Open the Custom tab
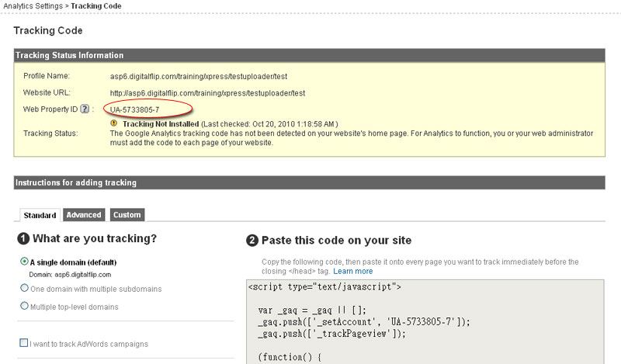621x364 pixels. tap(127, 215)
